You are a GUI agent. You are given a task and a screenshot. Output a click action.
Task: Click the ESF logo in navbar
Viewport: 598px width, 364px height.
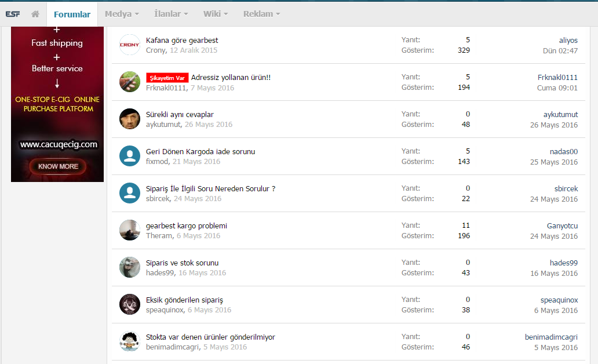pos(13,14)
